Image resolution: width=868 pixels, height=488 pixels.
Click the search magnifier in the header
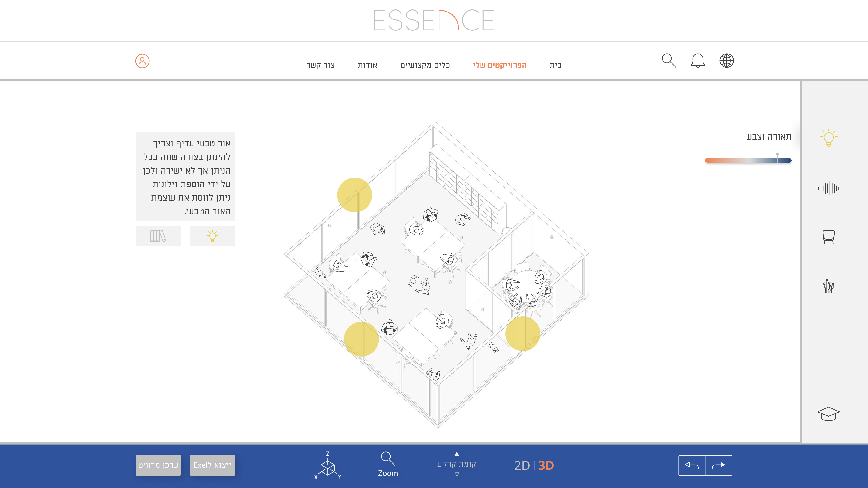(x=669, y=61)
